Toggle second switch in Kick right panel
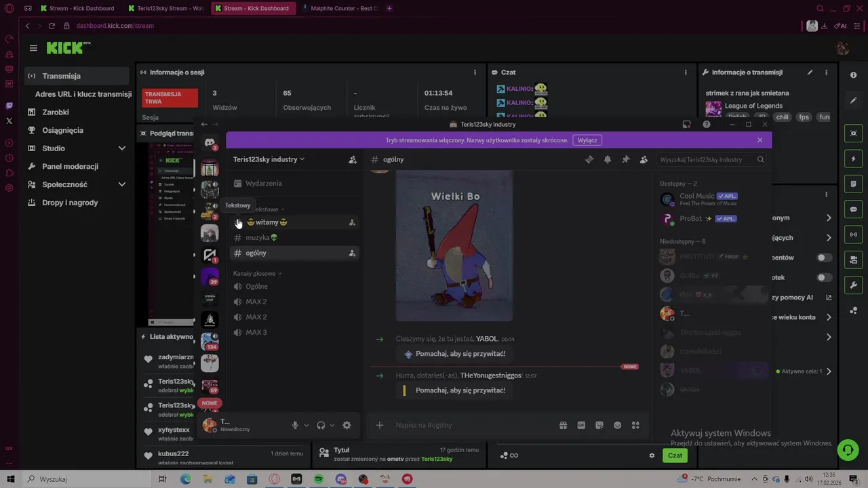868x488 pixels. coord(824,277)
